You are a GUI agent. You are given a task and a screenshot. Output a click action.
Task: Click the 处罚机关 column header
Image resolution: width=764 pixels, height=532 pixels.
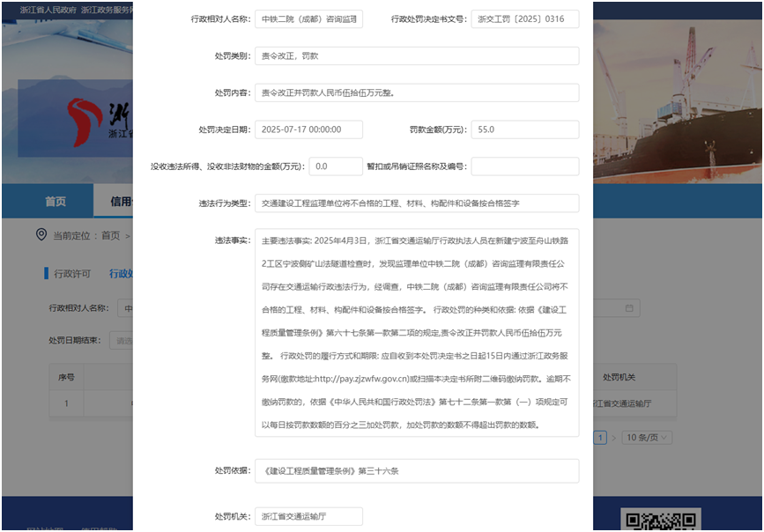pos(619,377)
